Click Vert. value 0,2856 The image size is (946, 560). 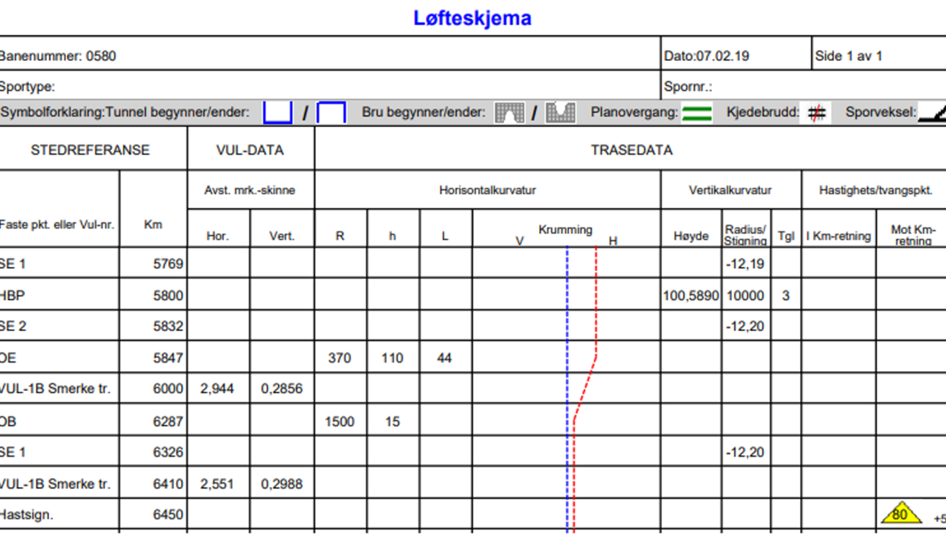point(281,389)
